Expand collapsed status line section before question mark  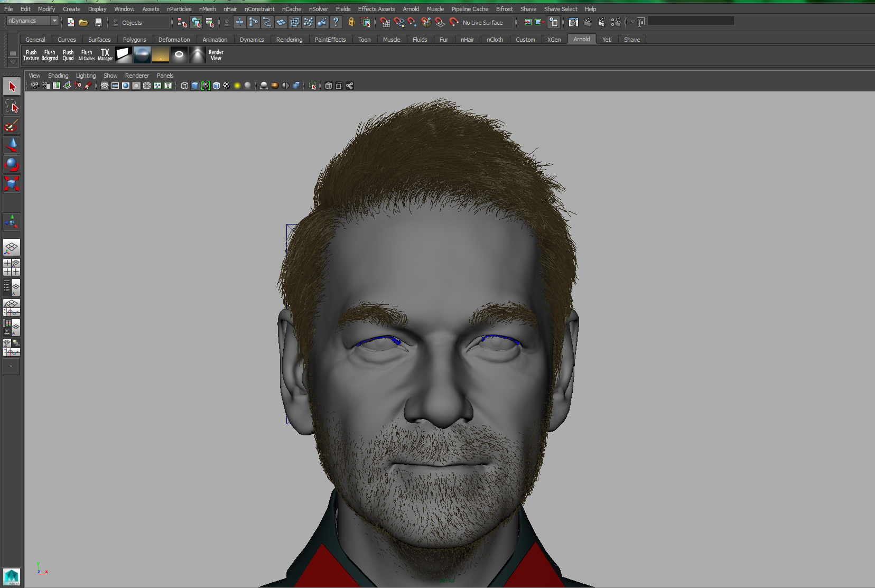coord(227,22)
